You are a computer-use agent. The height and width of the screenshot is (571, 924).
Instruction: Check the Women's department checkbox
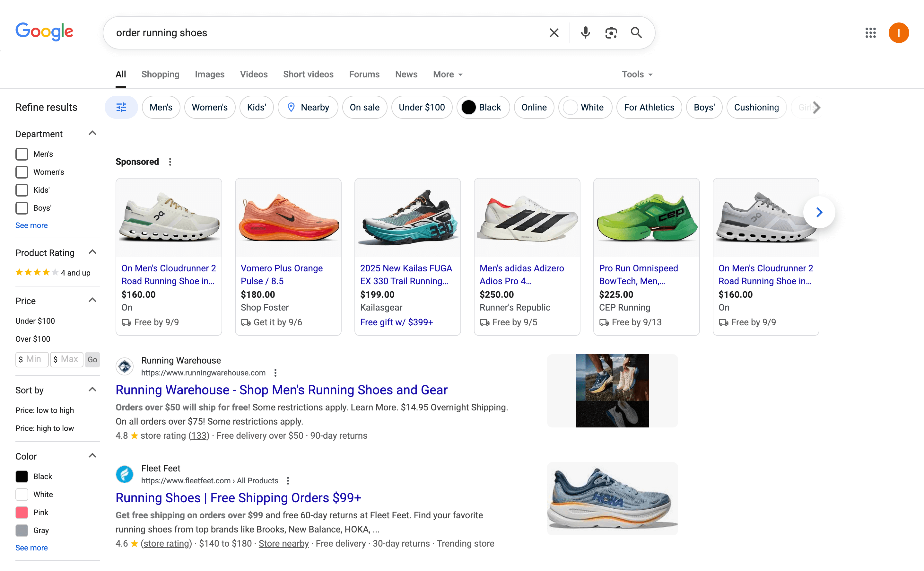(x=22, y=172)
